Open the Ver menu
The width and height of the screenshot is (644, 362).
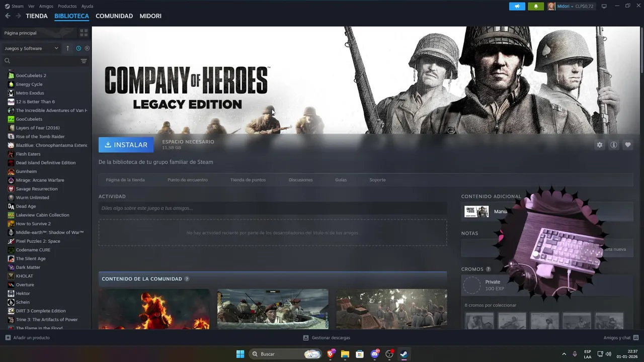[x=31, y=6]
